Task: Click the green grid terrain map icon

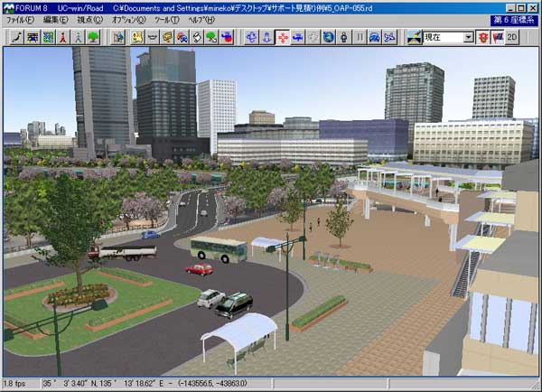Action: pos(48,37)
